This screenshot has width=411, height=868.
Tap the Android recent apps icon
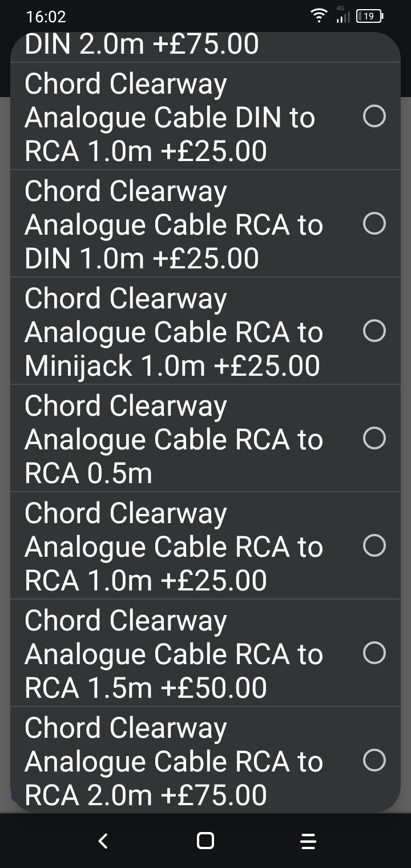(308, 841)
